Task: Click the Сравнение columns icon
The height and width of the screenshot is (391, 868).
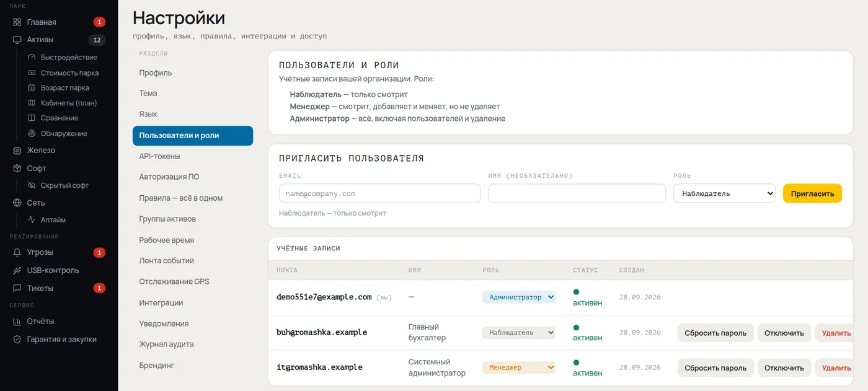Action: [32, 118]
